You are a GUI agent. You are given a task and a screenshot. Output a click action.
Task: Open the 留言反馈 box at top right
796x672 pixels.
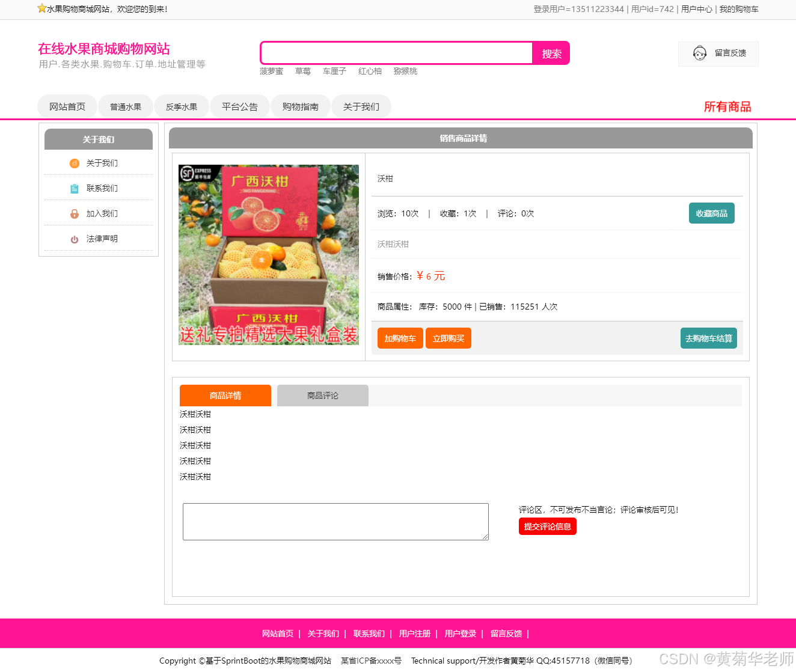718,53
